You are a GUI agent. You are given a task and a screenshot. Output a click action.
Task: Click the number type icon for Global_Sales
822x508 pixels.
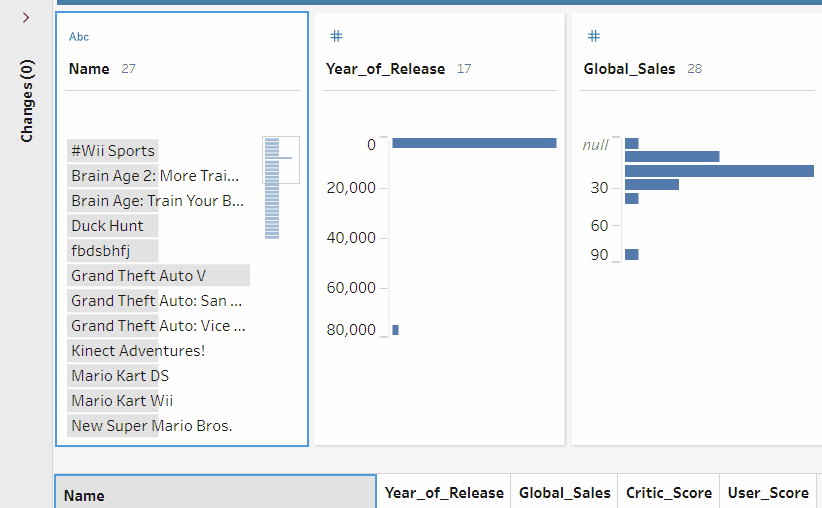point(593,36)
